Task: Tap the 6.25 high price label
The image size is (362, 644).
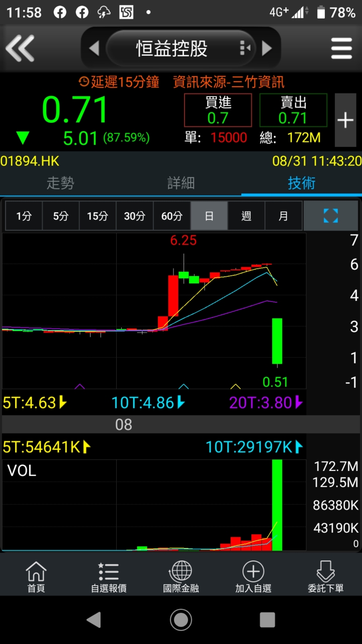Action: 184,240
